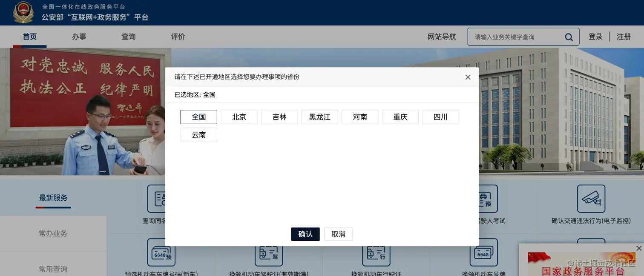Click the 登录 link

pyautogui.click(x=595, y=37)
